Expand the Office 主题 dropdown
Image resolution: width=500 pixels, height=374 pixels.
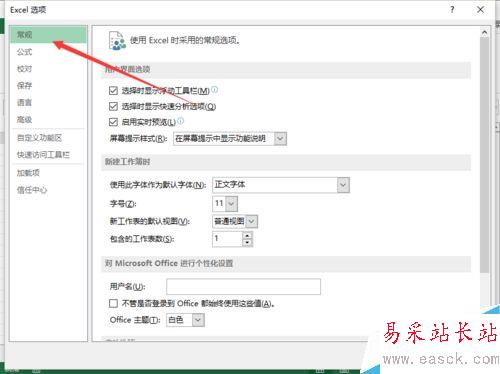tap(198, 320)
